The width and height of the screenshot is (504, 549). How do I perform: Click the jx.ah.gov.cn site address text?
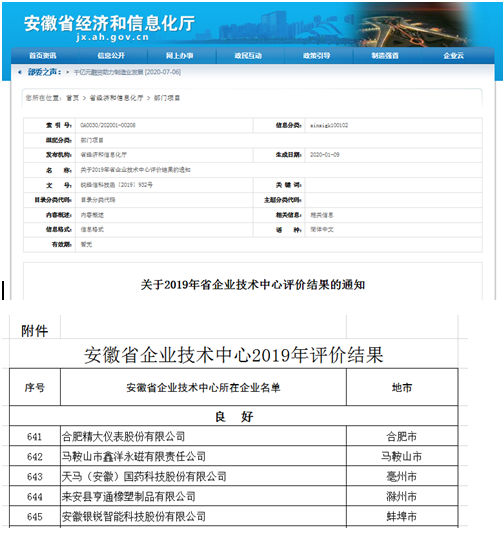pyautogui.click(x=113, y=37)
